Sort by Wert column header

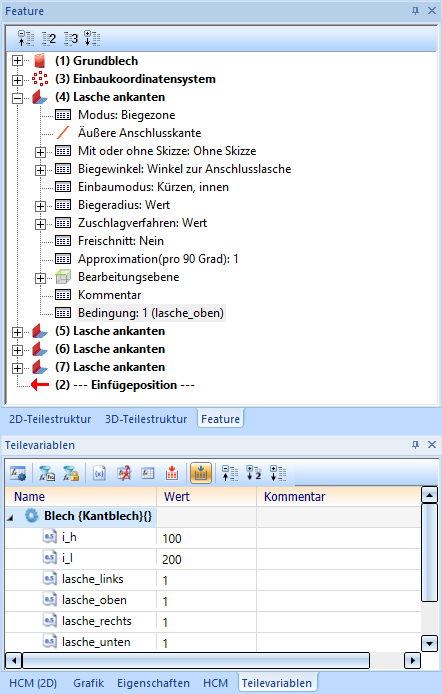207,496
